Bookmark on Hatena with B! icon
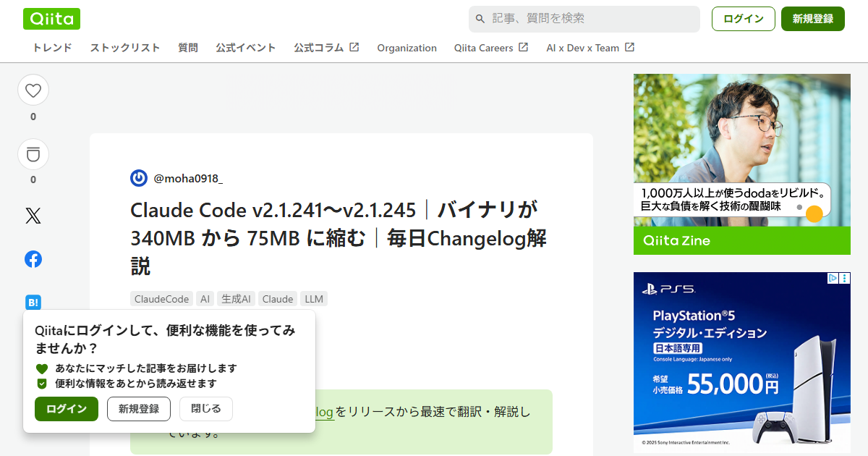Image resolution: width=868 pixels, height=456 pixels. tap(33, 303)
